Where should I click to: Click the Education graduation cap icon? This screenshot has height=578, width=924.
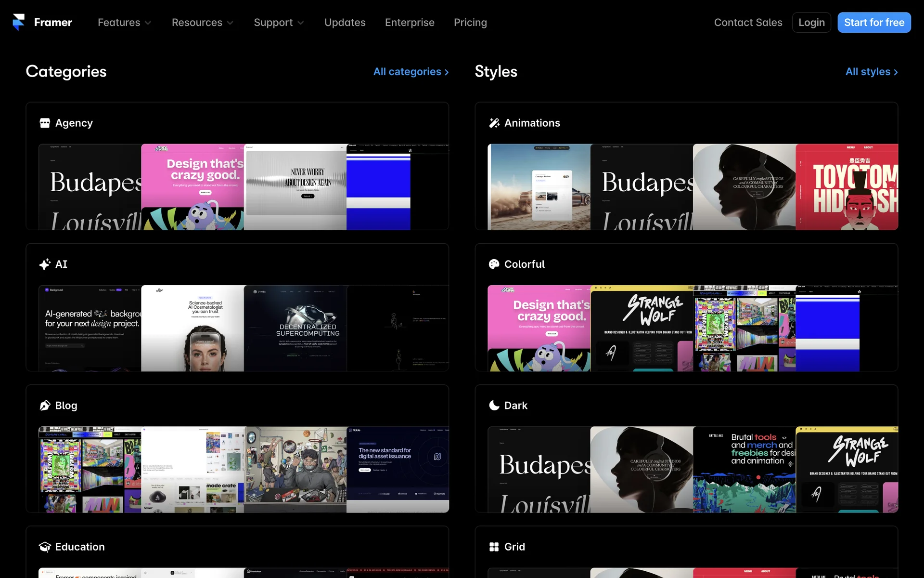point(45,547)
